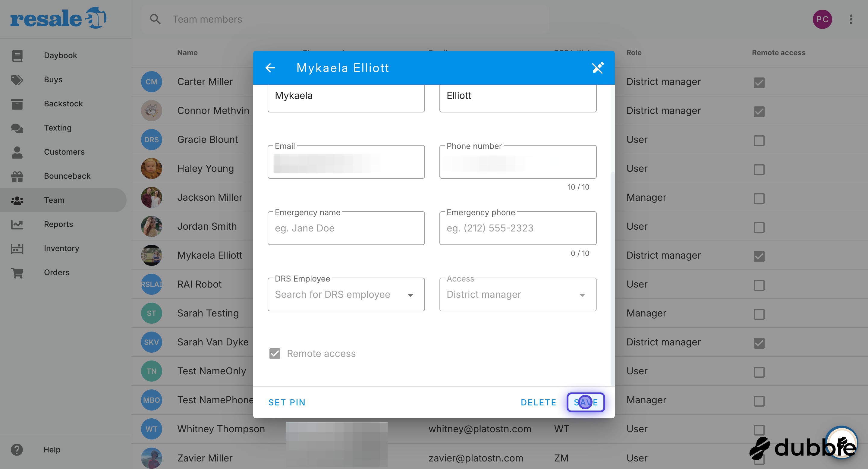Open the Access District manager dropdown
The height and width of the screenshot is (469, 868).
point(518,294)
